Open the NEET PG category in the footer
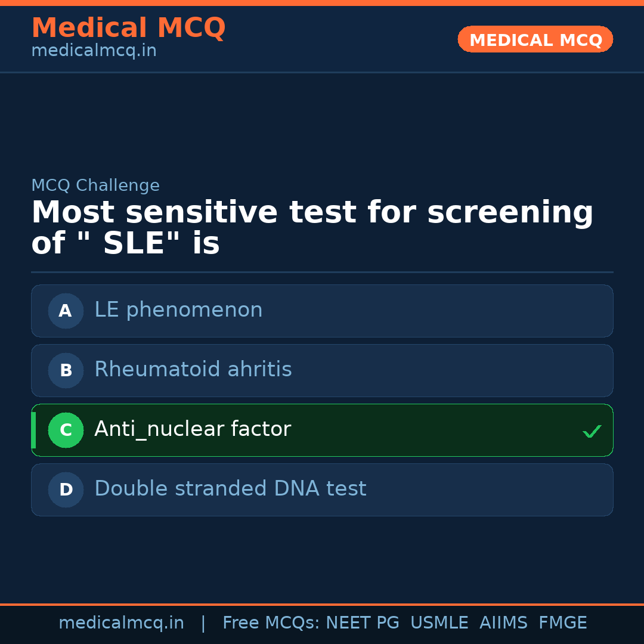Screen dimensions: 644x644 click(x=362, y=622)
